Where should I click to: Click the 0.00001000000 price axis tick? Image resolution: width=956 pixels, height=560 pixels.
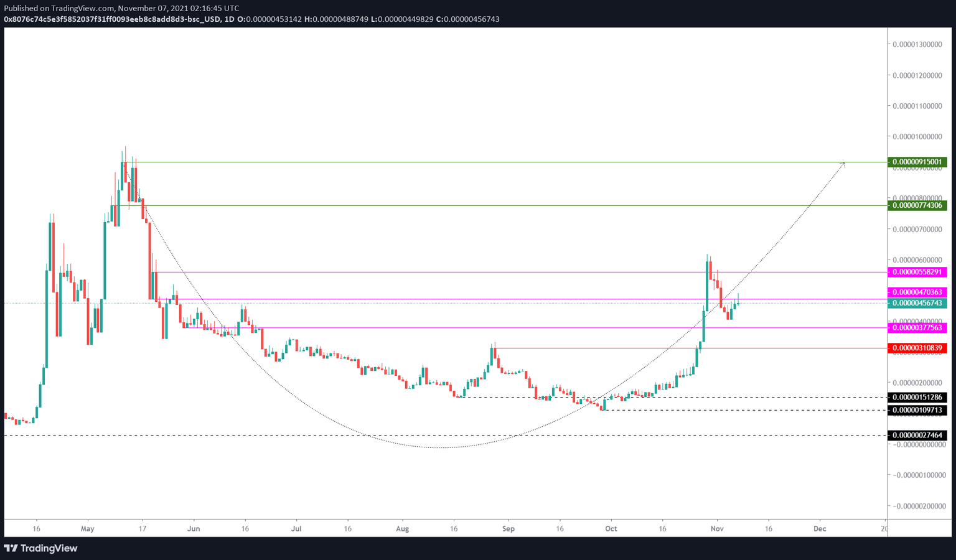[x=917, y=136]
